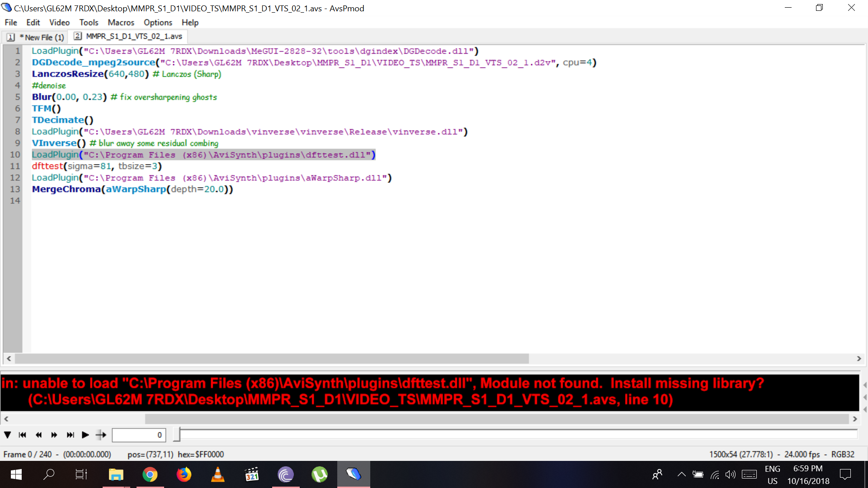Viewport: 868px width, 488px height.
Task: Open the Tools menu
Action: (89, 23)
